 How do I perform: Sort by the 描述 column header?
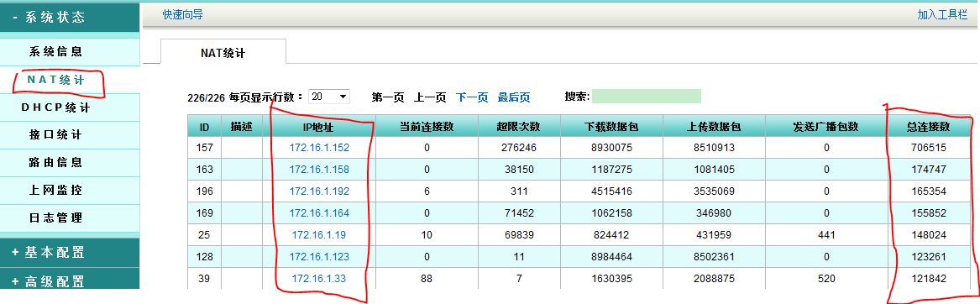[x=242, y=126]
